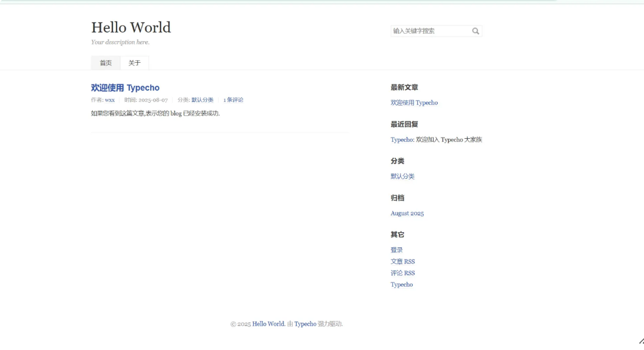Switch to the 关于 tab

click(x=134, y=63)
